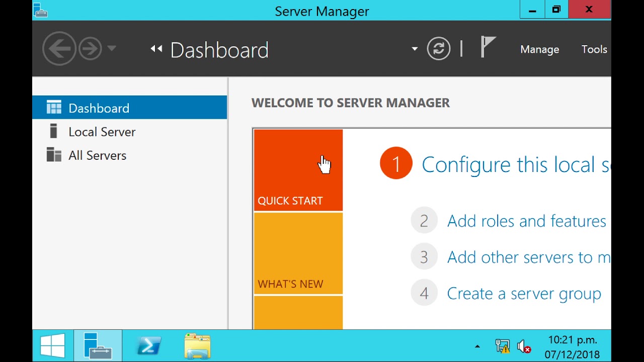Click the orange step 1 circle
The width and height of the screenshot is (644, 362).
pyautogui.click(x=396, y=163)
